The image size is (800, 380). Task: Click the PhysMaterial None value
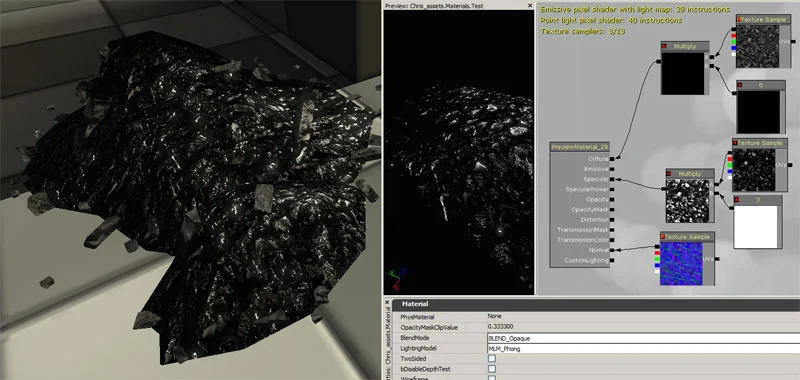tap(494, 317)
